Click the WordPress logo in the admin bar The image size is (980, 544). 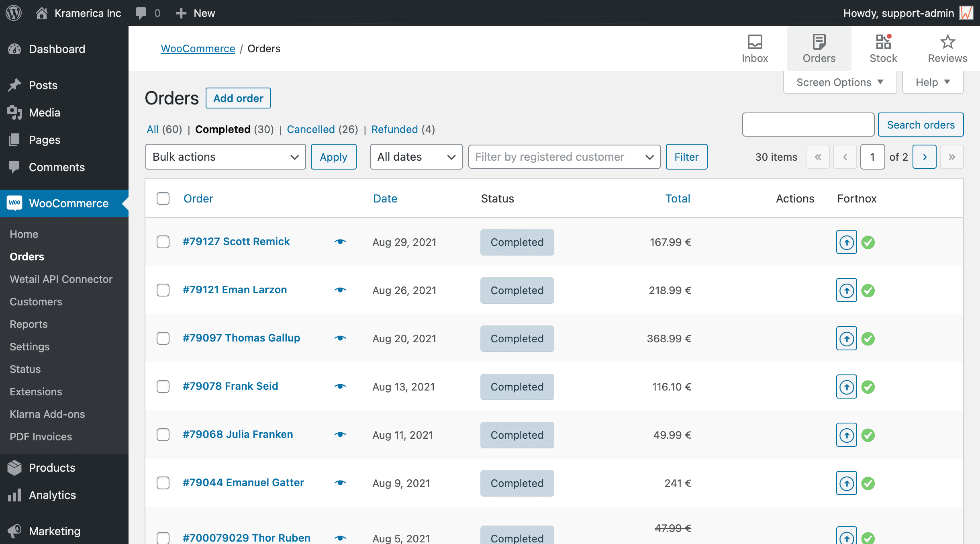[x=13, y=13]
